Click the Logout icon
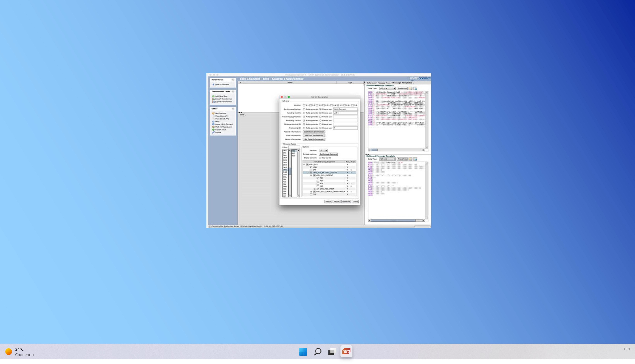Image resolution: width=635 pixels, height=364 pixels. click(x=213, y=133)
